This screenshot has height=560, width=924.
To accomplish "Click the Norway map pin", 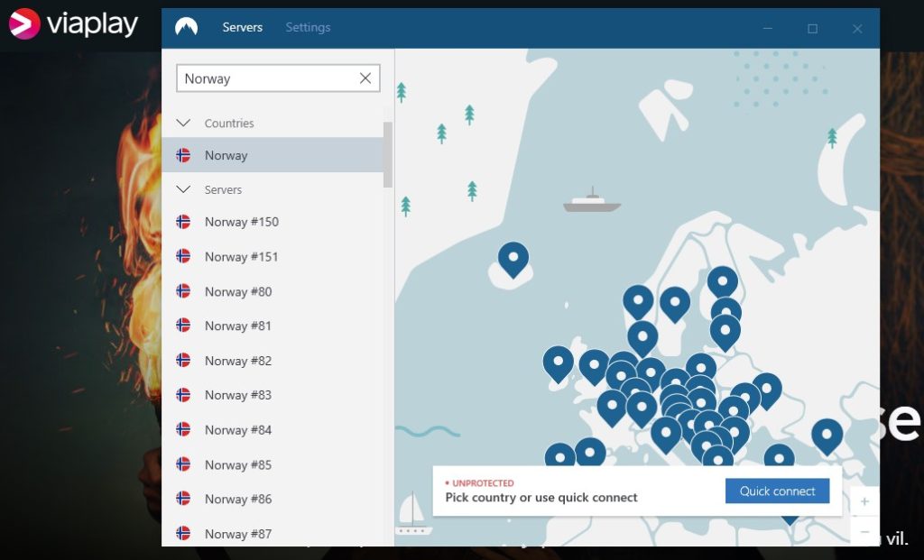I will coord(638,303).
